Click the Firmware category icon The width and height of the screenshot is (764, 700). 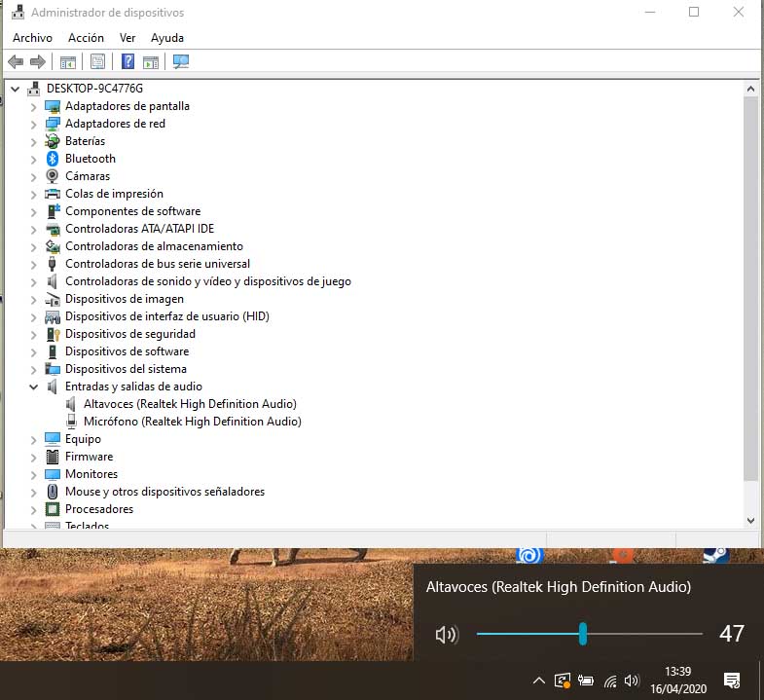(x=53, y=457)
